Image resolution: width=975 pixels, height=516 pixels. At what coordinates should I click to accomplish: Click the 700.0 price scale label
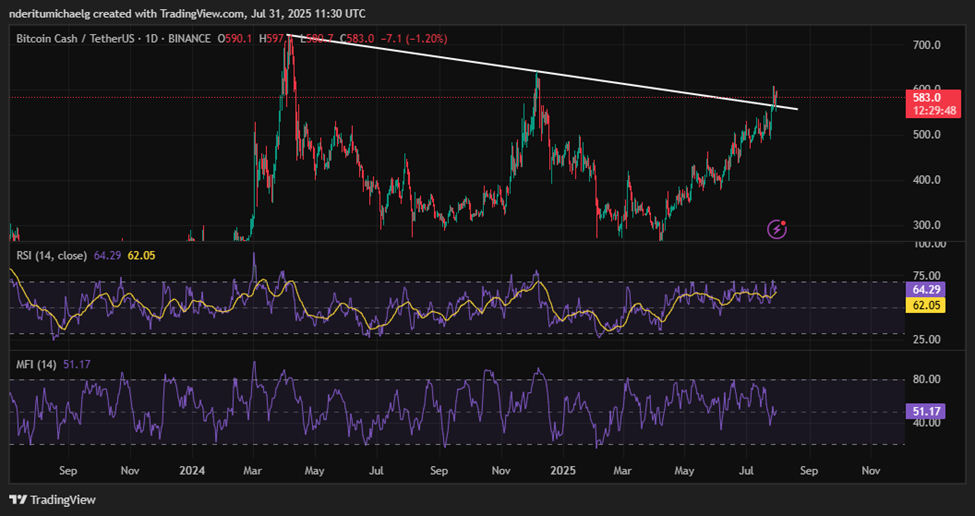click(x=926, y=46)
